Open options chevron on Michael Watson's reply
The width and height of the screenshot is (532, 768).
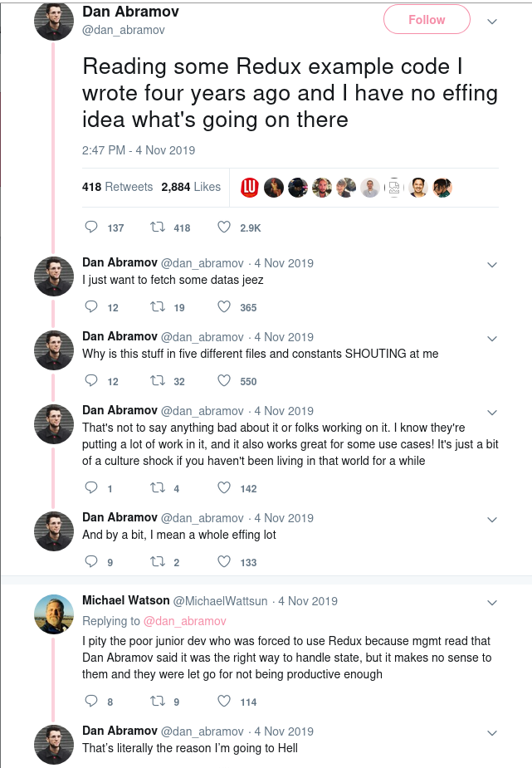(491, 604)
